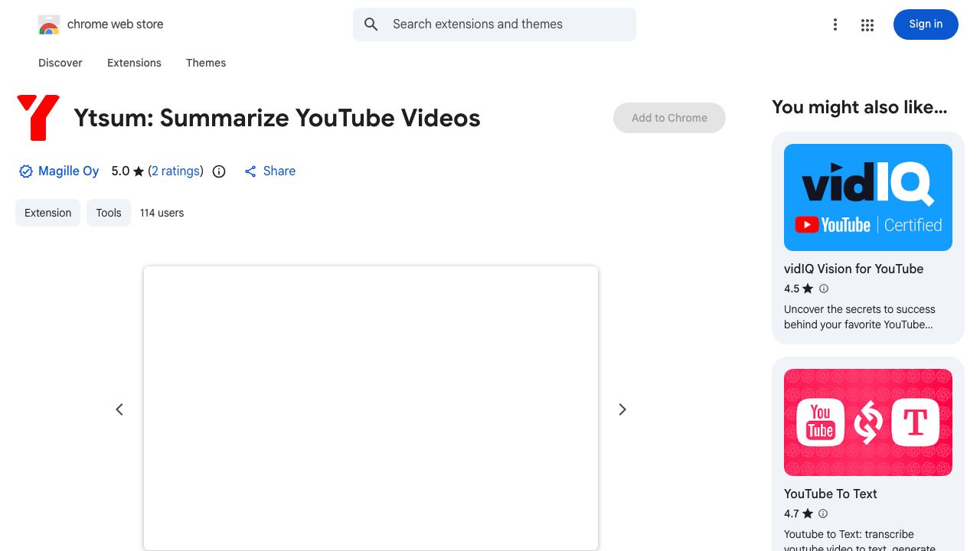Click the blank screenshot preview panel

[371, 408]
